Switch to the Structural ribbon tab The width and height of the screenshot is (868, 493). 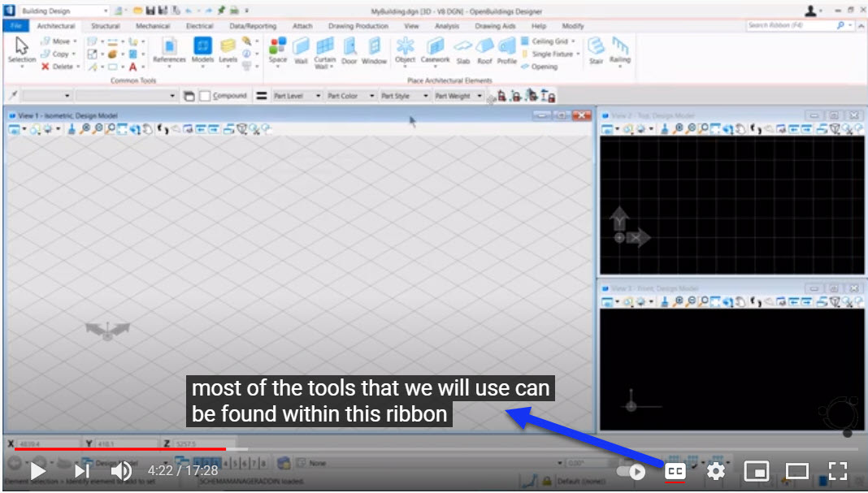pyautogui.click(x=105, y=25)
